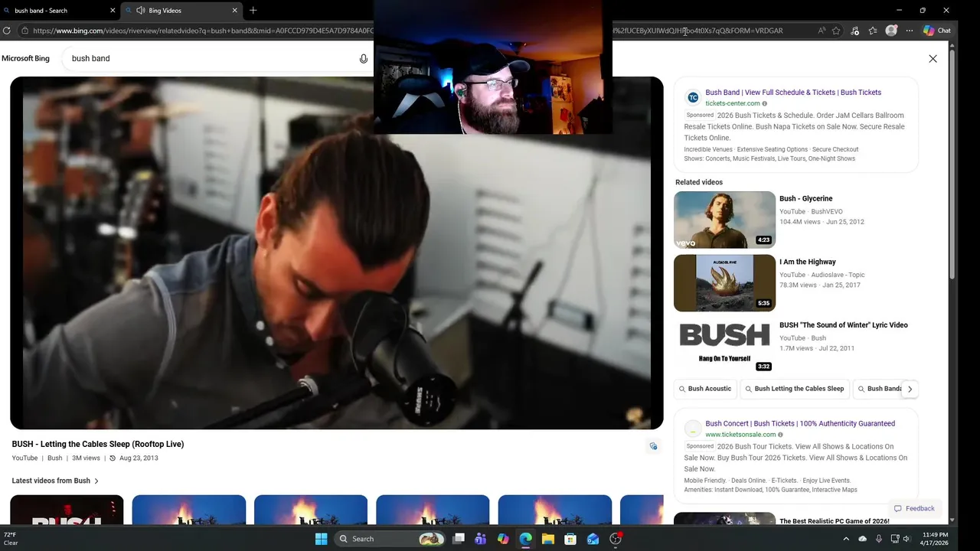This screenshot has width=980, height=551.
Task: Expand more suggestions with the right chevron
Action: [x=910, y=389]
